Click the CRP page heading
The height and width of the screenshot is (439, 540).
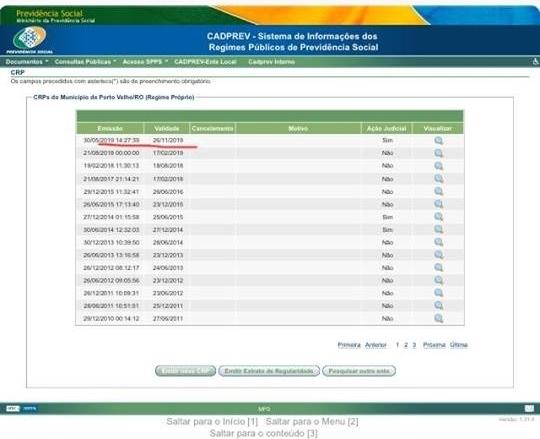18,72
